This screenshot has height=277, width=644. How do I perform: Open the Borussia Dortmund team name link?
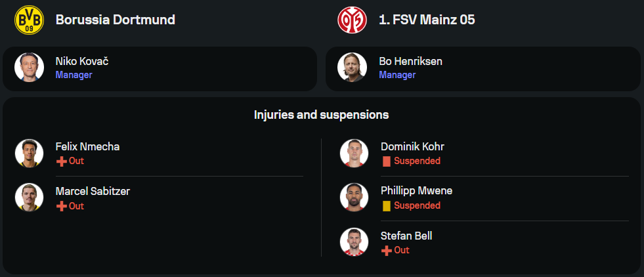coord(116,20)
